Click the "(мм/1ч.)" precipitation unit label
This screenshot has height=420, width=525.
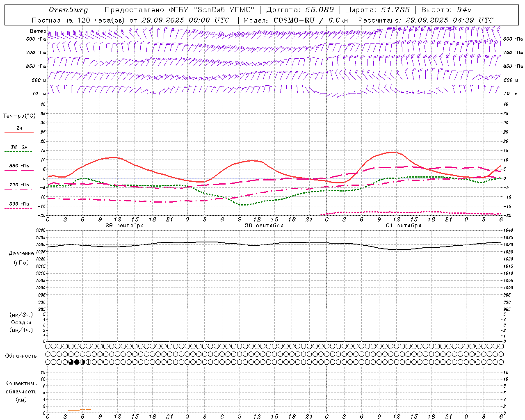click(x=21, y=330)
